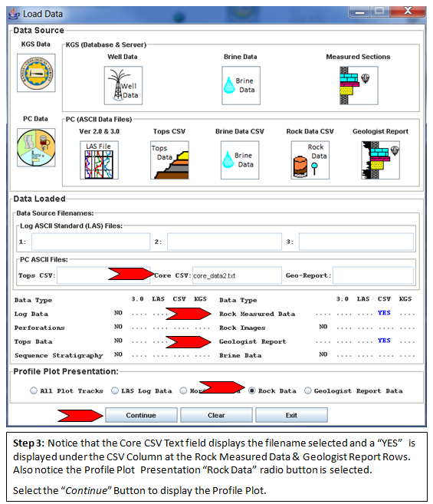The image size is (433, 504).
Task: Select Geologist Report Data radio button
Action: [308, 390]
